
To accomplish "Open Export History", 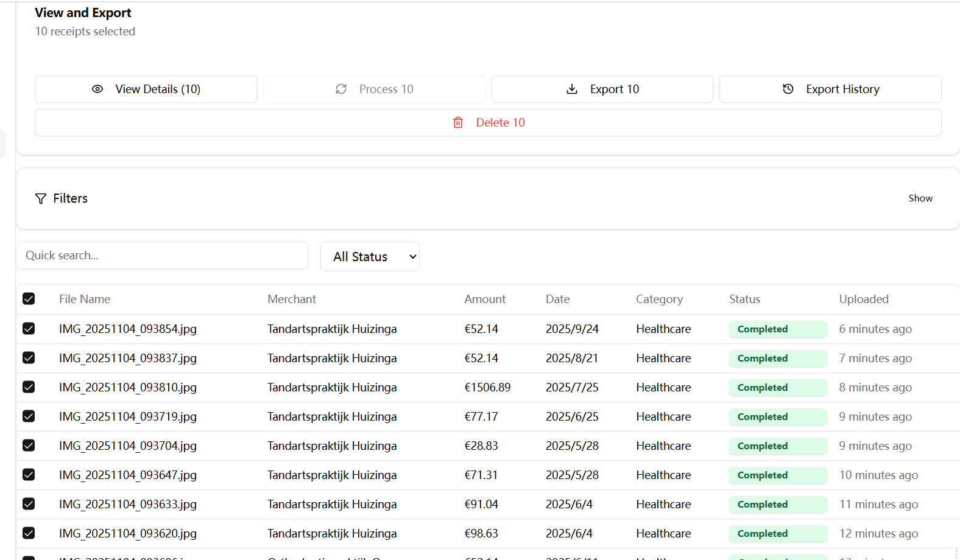I will point(830,89).
